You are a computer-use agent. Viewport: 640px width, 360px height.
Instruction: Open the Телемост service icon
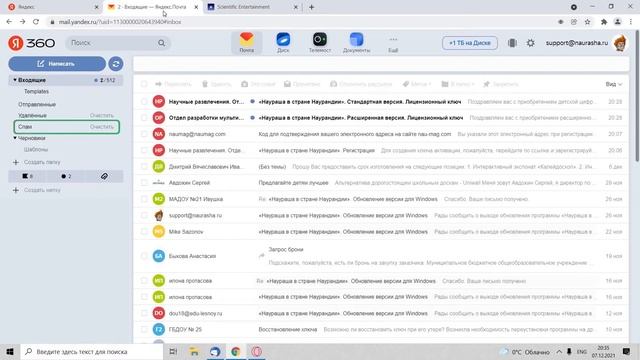[x=320, y=42]
